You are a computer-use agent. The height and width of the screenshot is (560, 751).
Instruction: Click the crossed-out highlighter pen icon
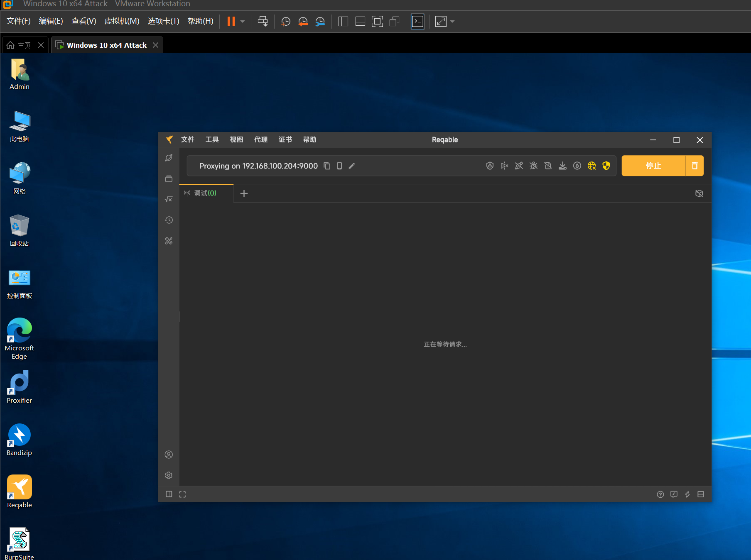(x=519, y=166)
